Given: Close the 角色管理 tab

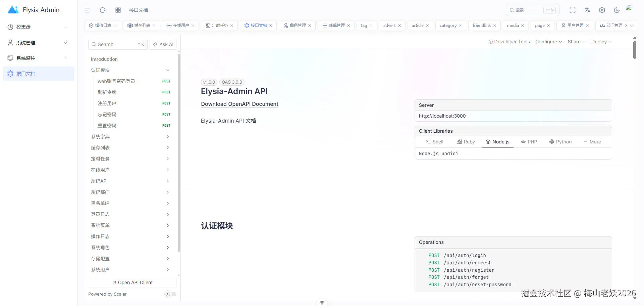Looking at the screenshot, I should tap(310, 26).
